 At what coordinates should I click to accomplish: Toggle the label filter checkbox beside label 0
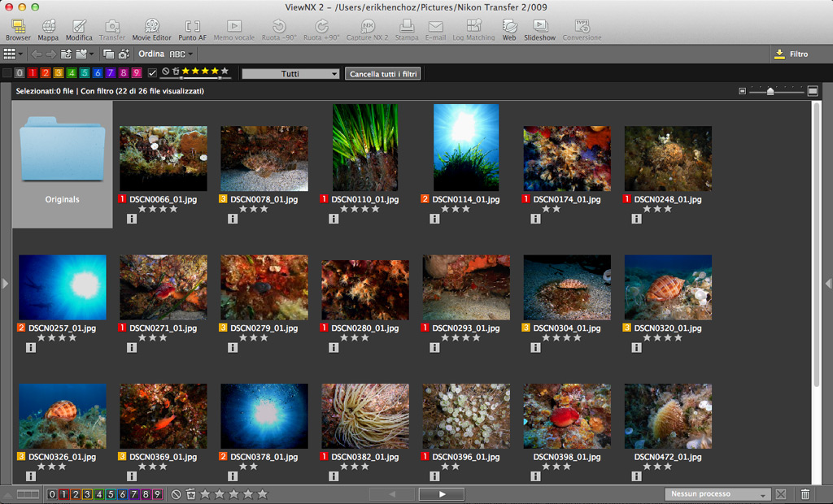(7, 73)
